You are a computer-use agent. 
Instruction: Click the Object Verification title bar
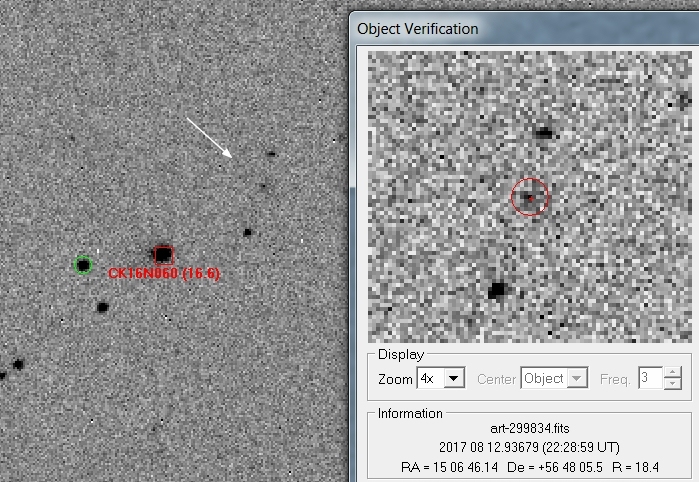coord(524,29)
